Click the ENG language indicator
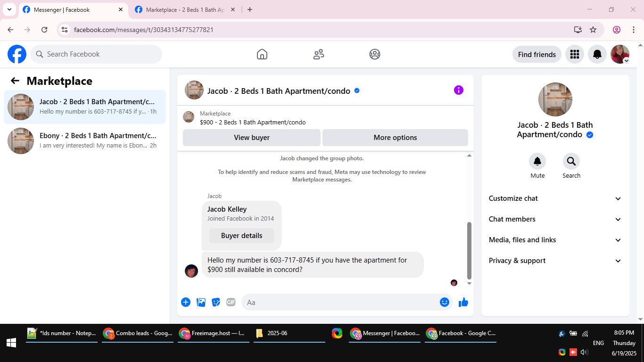Image resolution: width=644 pixels, height=362 pixels. pos(598,343)
